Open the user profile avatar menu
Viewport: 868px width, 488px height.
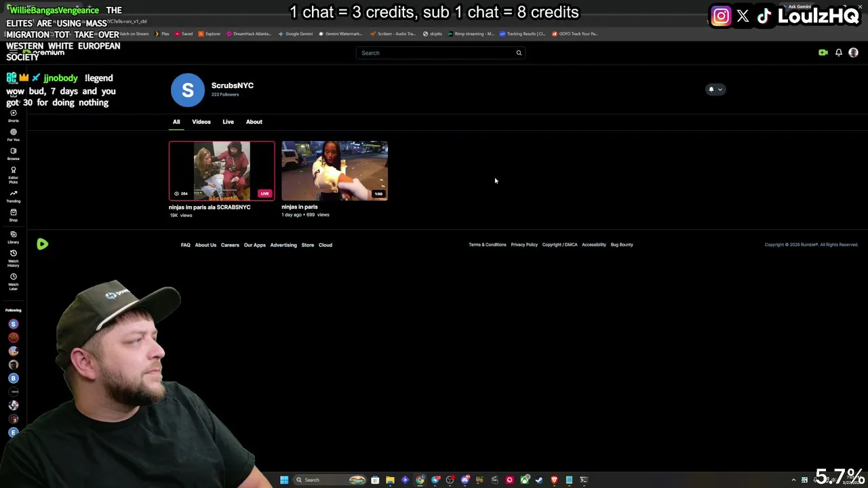click(x=854, y=53)
